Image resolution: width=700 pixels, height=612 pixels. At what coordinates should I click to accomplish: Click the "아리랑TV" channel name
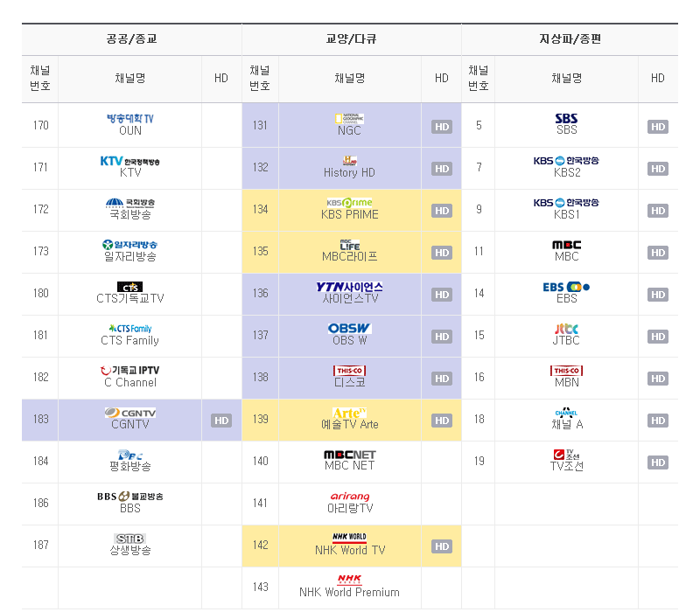click(349, 509)
